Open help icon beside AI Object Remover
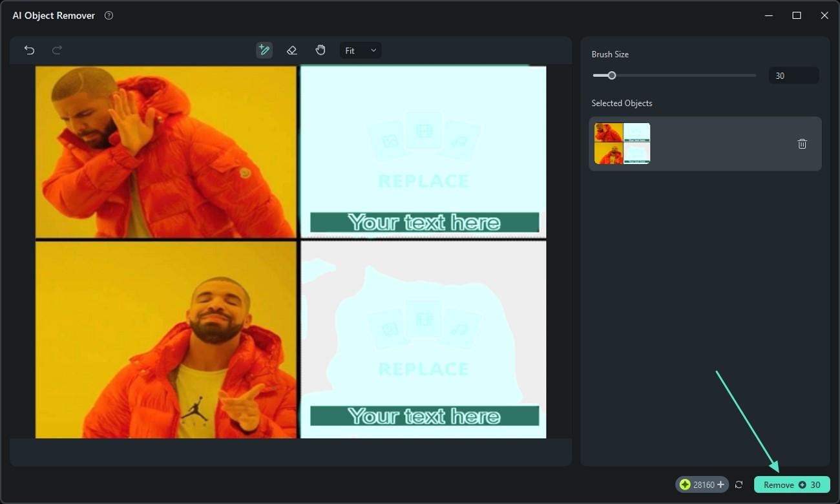This screenshot has width=840, height=504. click(109, 16)
